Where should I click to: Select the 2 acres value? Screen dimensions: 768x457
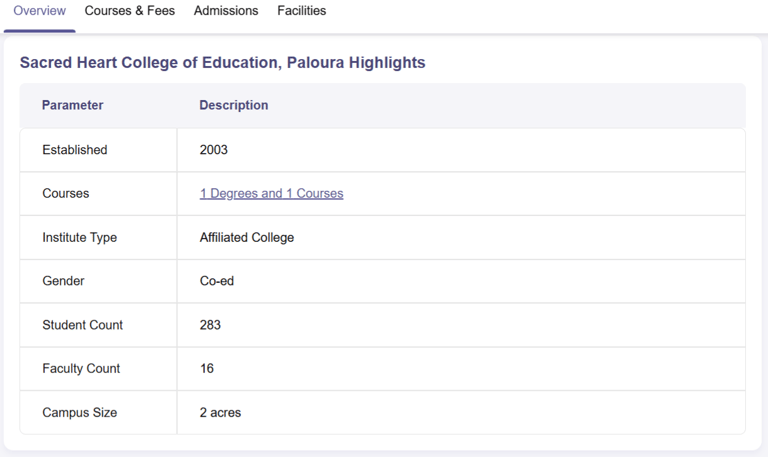pyautogui.click(x=220, y=413)
